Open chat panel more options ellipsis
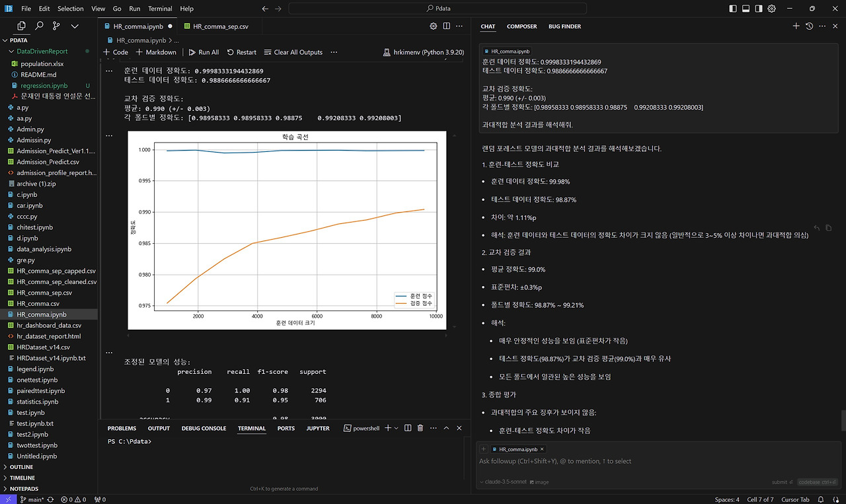The width and height of the screenshot is (846, 504). 822,26
